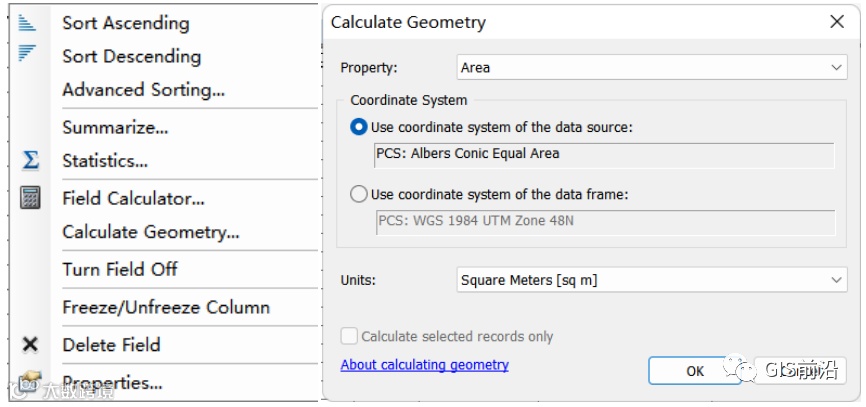Click the Sort Descending icon
Viewport: 866px width, 407px height.
pyautogui.click(x=28, y=53)
